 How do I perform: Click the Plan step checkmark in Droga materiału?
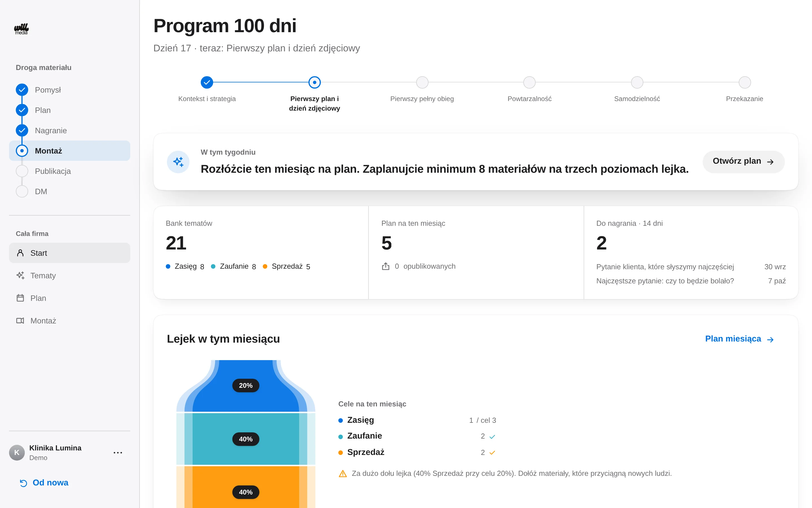pyautogui.click(x=22, y=110)
